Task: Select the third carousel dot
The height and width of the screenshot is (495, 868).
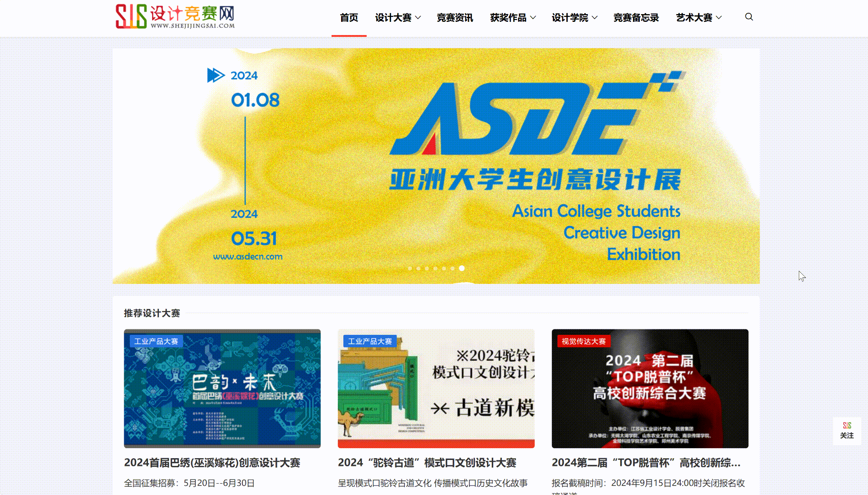Action: tap(427, 268)
